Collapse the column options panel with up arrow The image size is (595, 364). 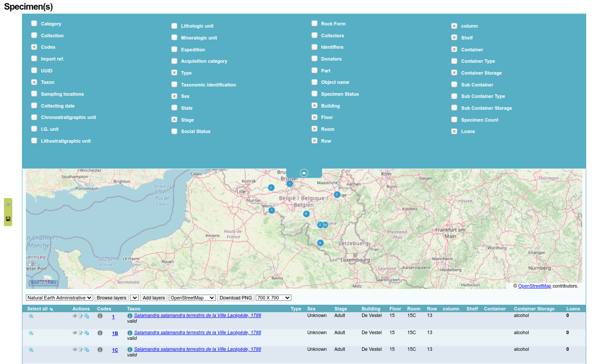304,173
